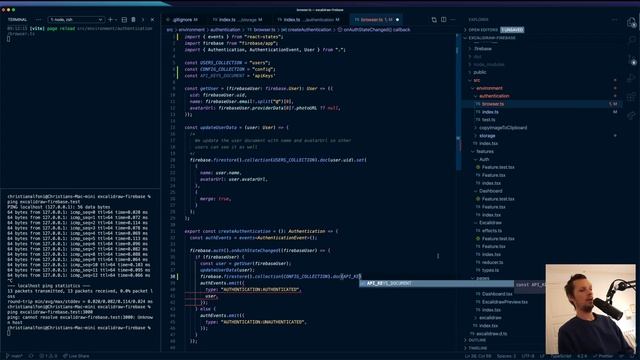Click the line 38 number in the gutter
The image size is (640, 360).
tap(173, 276)
